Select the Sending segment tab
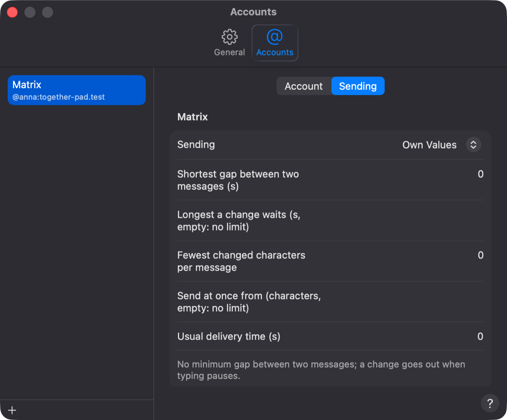The height and width of the screenshot is (420, 507). point(358,86)
